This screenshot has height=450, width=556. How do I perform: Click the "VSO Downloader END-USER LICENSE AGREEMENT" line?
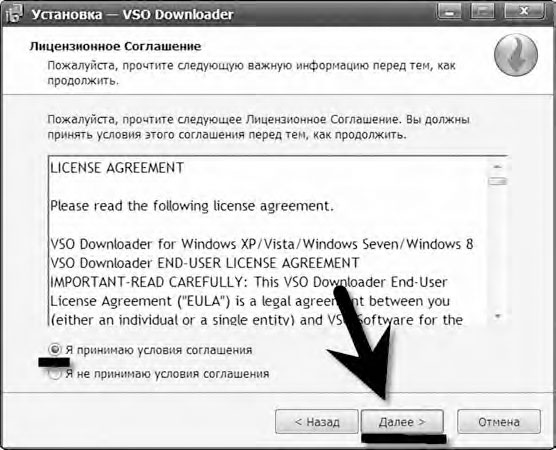[x=205, y=263]
